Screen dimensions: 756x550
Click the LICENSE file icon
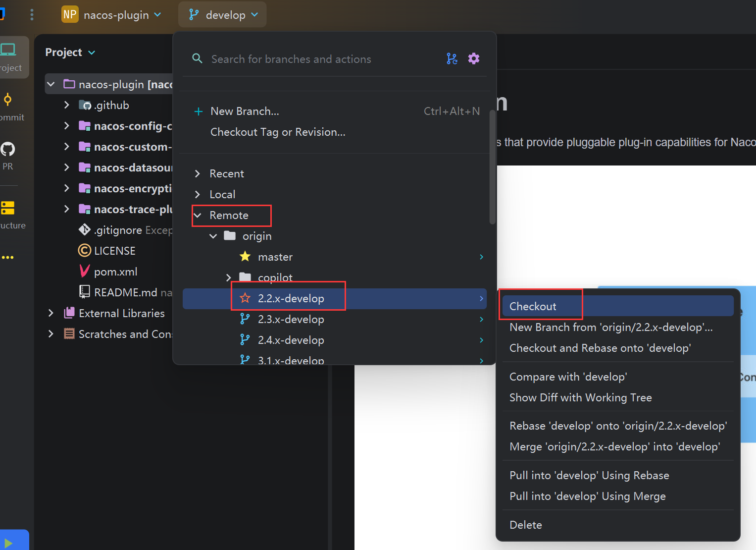click(x=85, y=250)
